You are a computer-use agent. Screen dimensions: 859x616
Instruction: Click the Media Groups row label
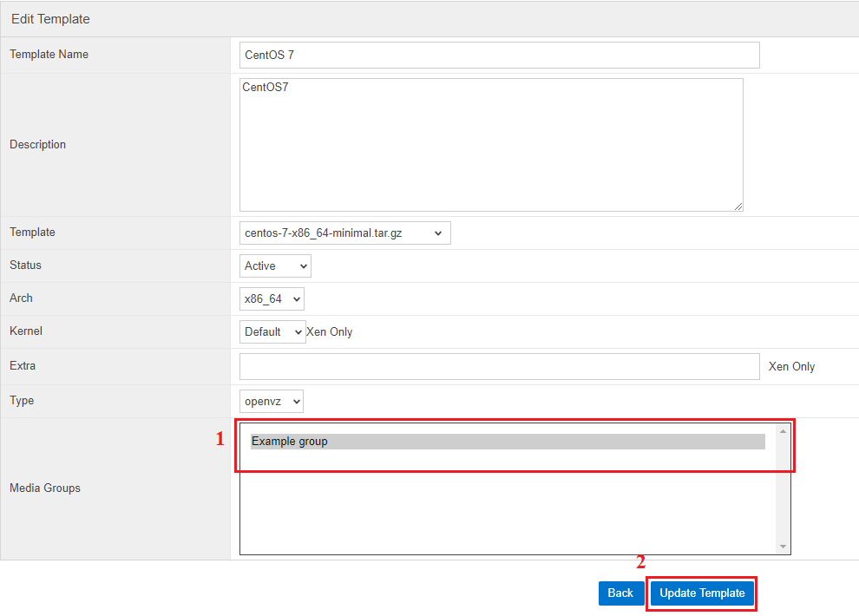pos(45,488)
